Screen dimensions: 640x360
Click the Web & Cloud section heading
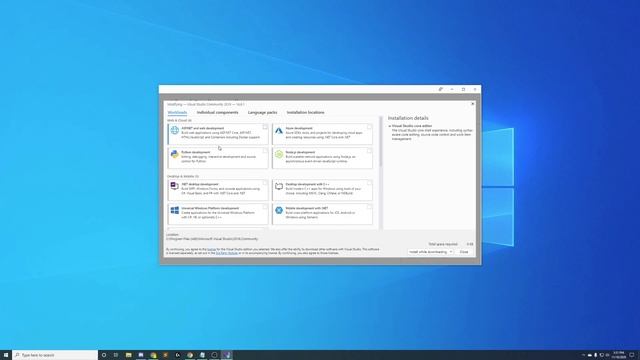(x=179, y=120)
